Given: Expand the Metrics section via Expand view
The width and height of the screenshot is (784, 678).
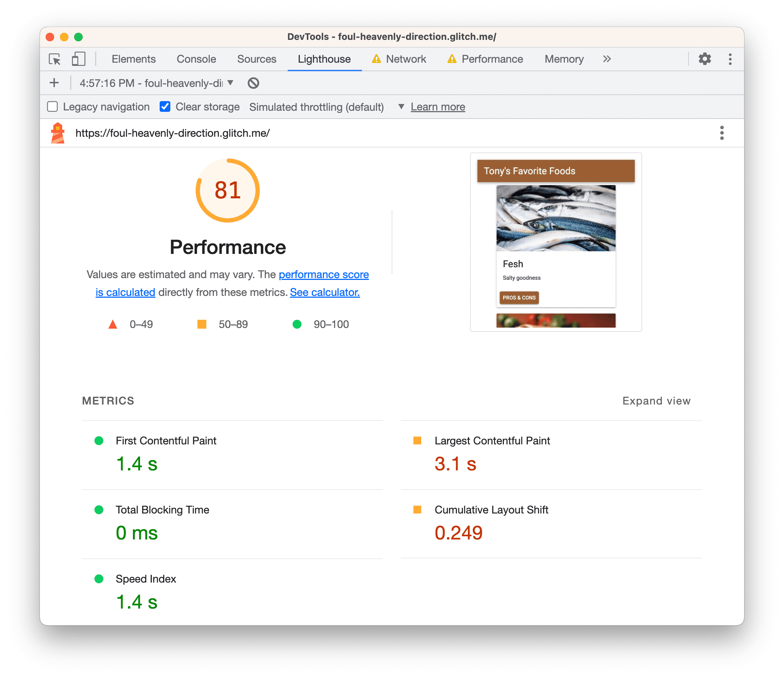Looking at the screenshot, I should pos(656,400).
